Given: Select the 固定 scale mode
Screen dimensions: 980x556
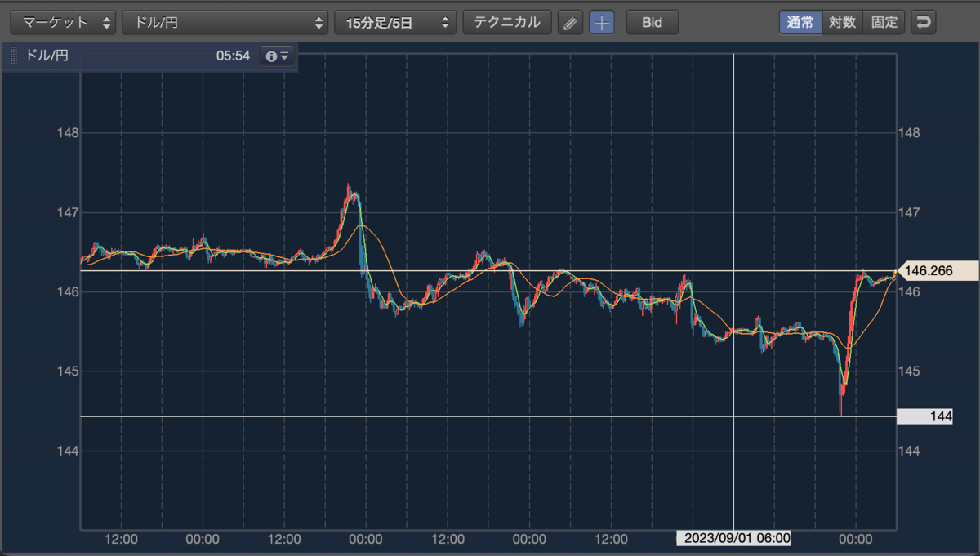Looking at the screenshot, I should 884,22.
